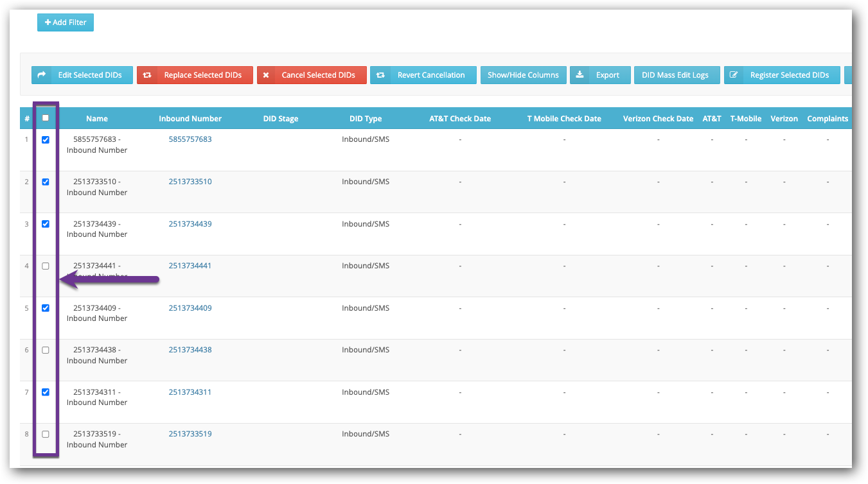Click Register Selected DIDs button
This screenshot has height=484, width=868.
point(782,75)
